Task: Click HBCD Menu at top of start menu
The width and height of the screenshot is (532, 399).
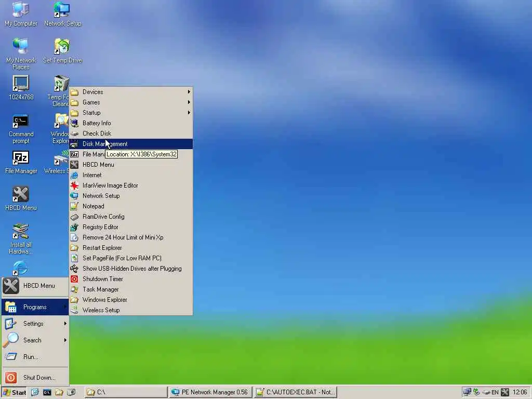Action: pos(35,286)
